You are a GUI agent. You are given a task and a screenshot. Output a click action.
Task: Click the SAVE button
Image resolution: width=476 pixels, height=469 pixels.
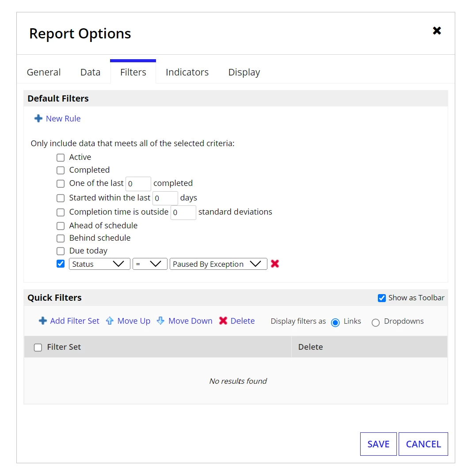pyautogui.click(x=378, y=444)
